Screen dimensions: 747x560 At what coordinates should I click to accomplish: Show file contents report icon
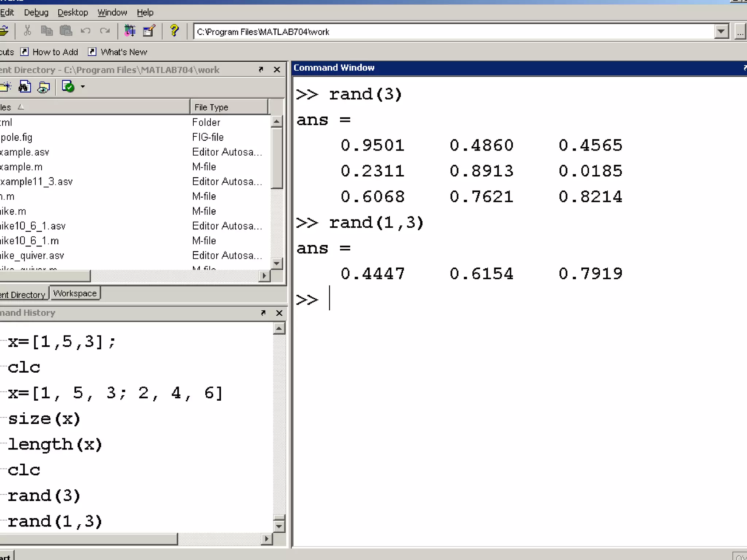[44, 87]
